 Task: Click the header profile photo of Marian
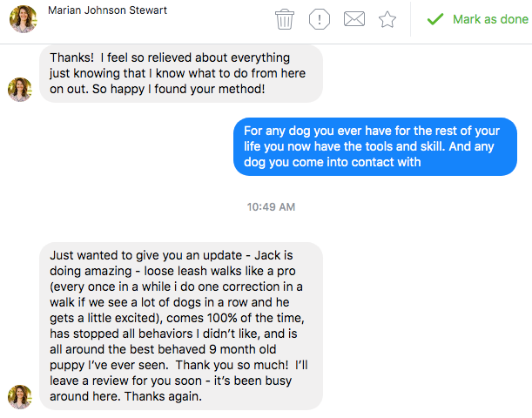(x=23, y=18)
